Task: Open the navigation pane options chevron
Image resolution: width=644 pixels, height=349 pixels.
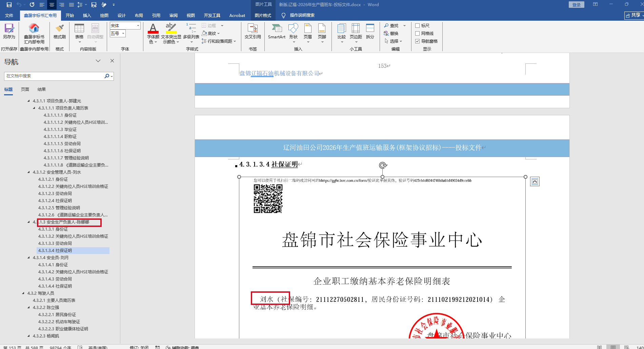Action: (x=98, y=61)
